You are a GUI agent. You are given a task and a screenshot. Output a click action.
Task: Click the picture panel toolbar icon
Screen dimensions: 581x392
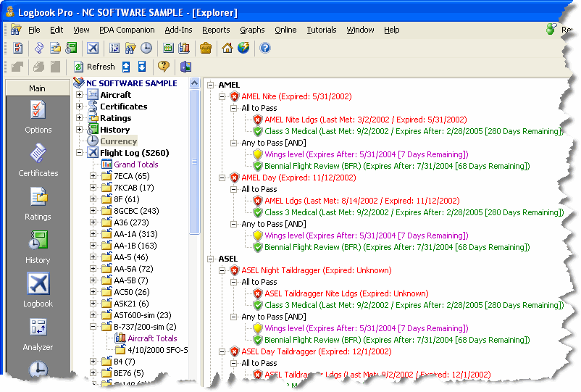[185, 67]
